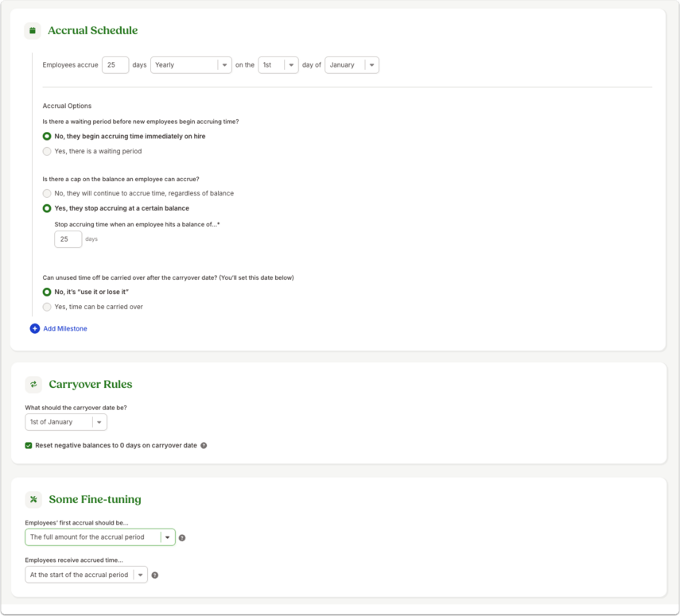Viewport: 680px width, 616px height.
Task: Click the Some Fine-tuning heading
Action: point(95,499)
